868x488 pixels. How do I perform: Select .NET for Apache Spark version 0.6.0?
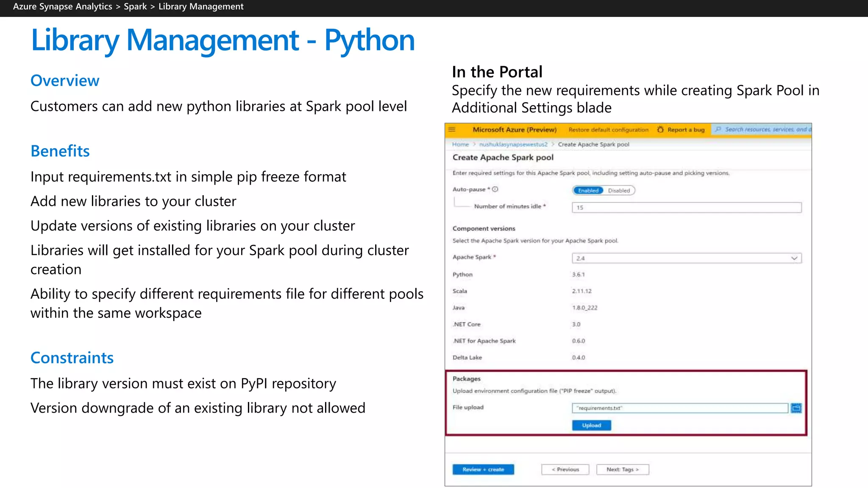(578, 341)
